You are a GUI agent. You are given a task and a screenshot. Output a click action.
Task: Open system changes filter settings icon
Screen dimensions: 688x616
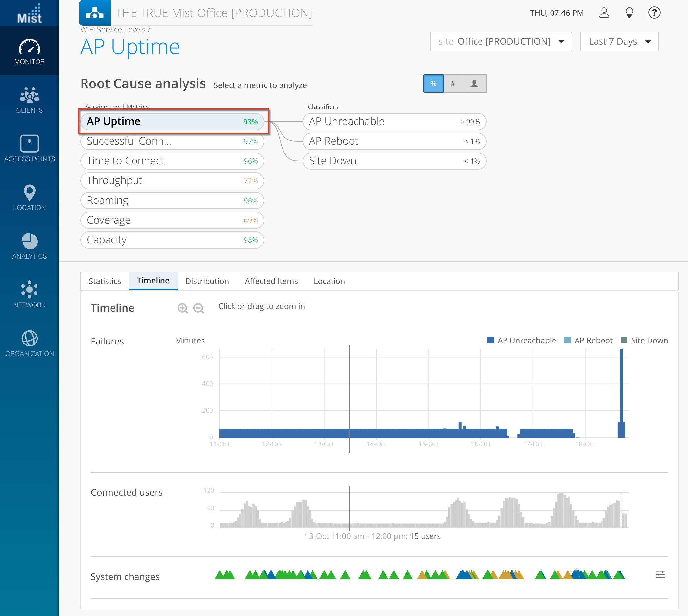coord(660,575)
